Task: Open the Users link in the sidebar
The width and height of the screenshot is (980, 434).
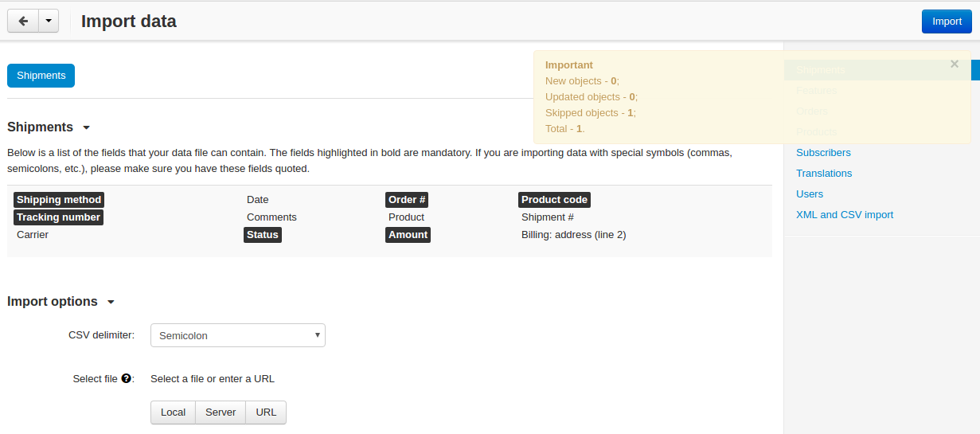Action: pyautogui.click(x=810, y=194)
